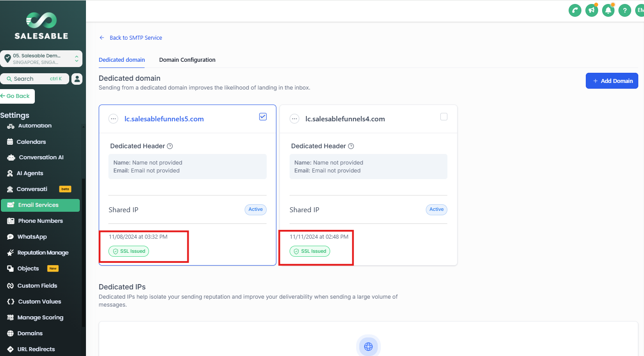Open Custom Values settings item
Image resolution: width=644 pixels, height=356 pixels.
[x=40, y=302]
